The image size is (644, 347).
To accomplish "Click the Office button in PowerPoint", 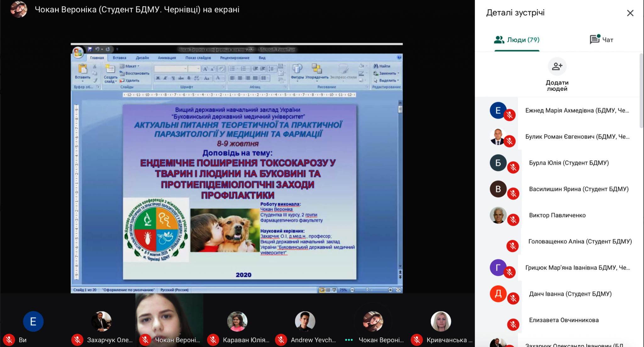I will point(78,52).
